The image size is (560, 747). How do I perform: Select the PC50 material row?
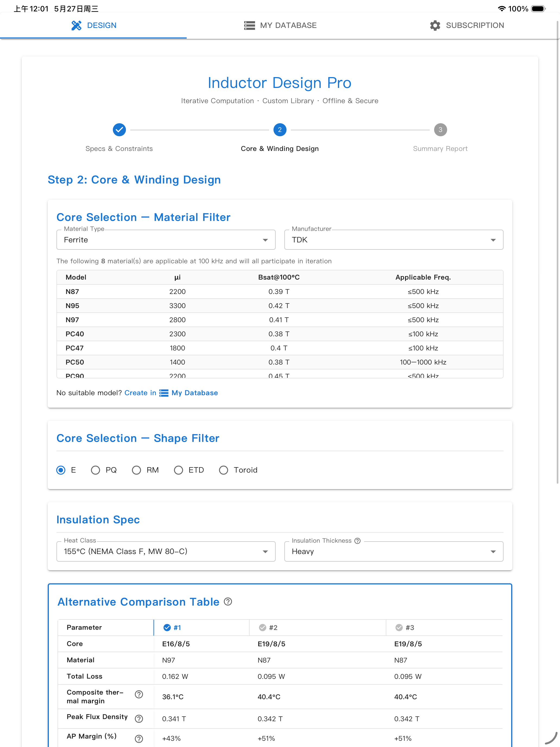coord(280,362)
